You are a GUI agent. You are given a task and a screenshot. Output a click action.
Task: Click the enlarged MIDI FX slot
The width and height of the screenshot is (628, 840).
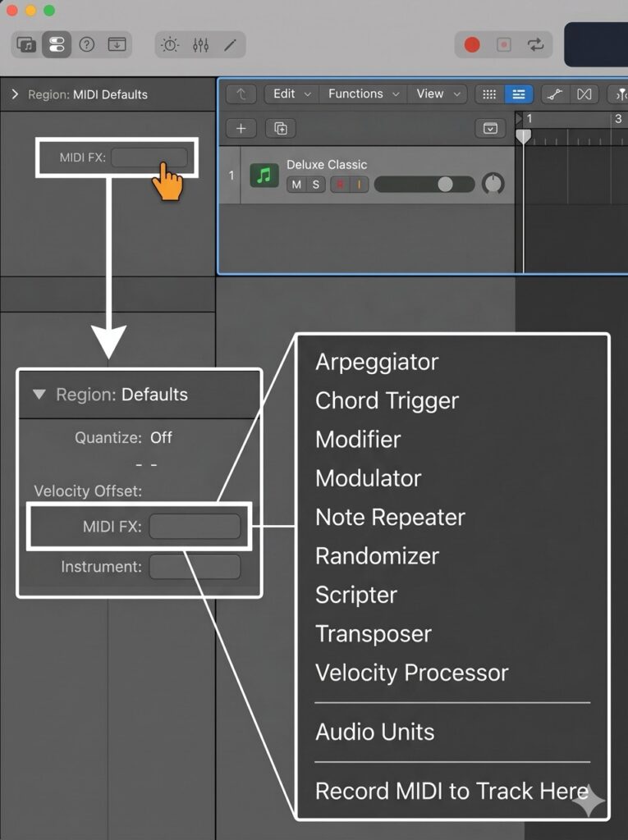click(195, 526)
